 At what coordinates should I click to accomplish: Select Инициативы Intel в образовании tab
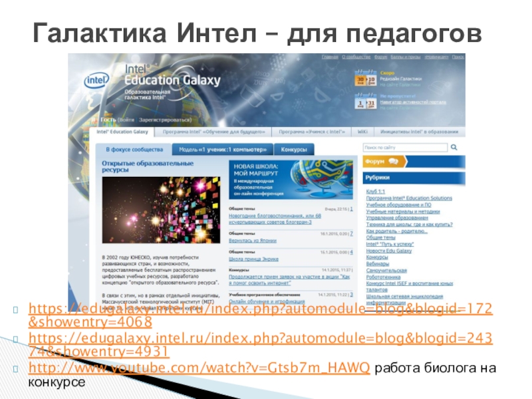pyautogui.click(x=420, y=132)
